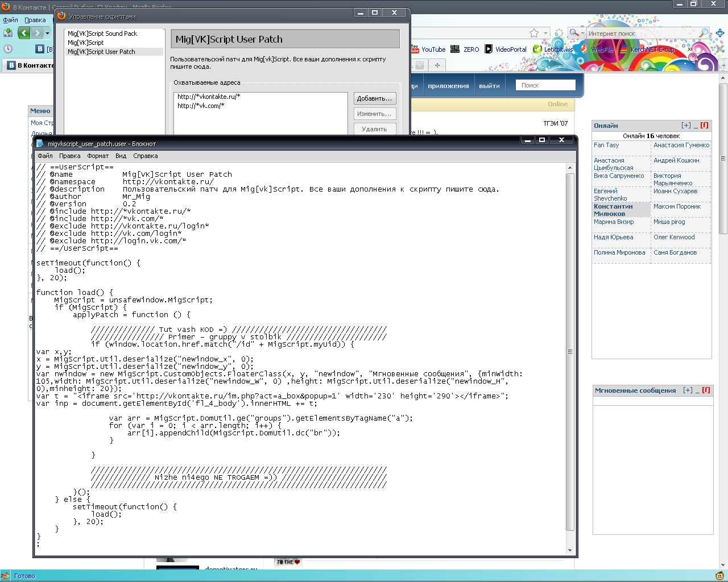
Task: Click Notepad's scroll up arrow
Action: [570, 168]
